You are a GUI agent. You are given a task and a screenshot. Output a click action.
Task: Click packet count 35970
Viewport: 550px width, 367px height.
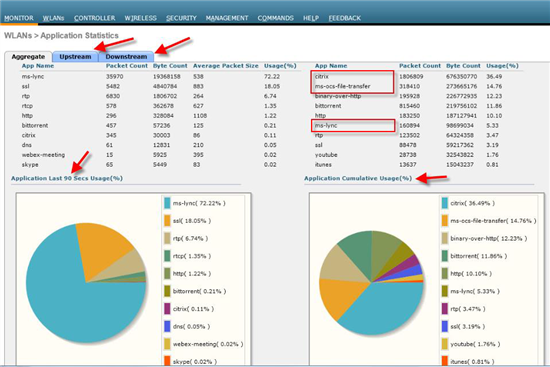(114, 76)
